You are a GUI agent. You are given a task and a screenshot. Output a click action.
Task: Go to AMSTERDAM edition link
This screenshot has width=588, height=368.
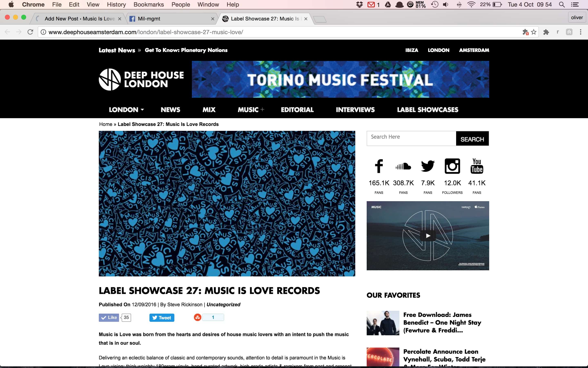(474, 50)
